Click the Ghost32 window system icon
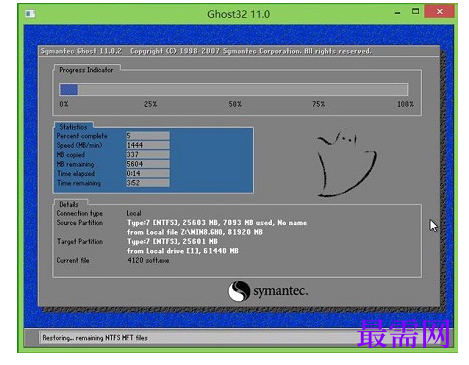The image size is (469, 365). pos(30,14)
